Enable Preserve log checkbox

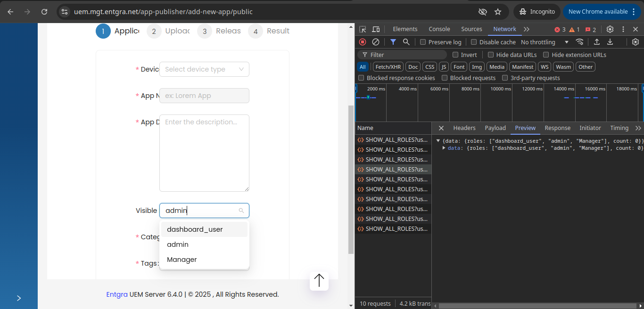coord(423,42)
